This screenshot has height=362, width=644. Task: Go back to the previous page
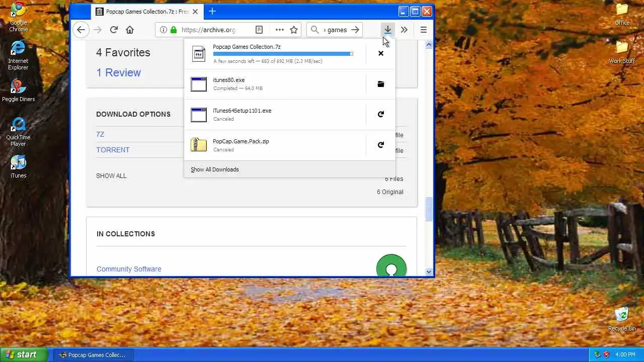[81, 30]
